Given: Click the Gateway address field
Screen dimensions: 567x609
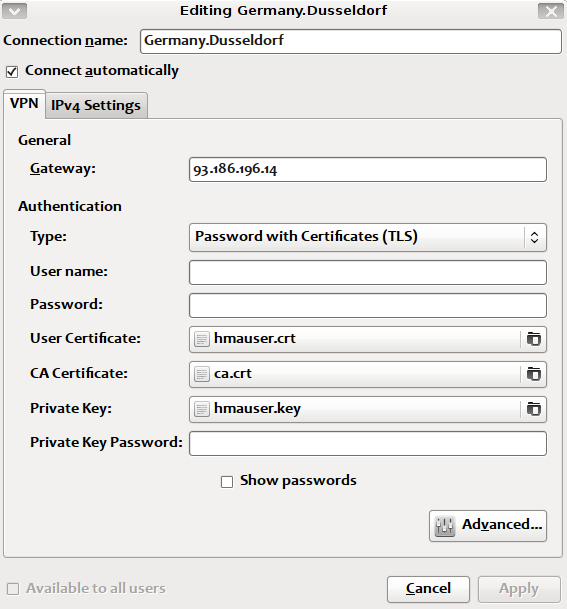Looking at the screenshot, I should [x=368, y=169].
